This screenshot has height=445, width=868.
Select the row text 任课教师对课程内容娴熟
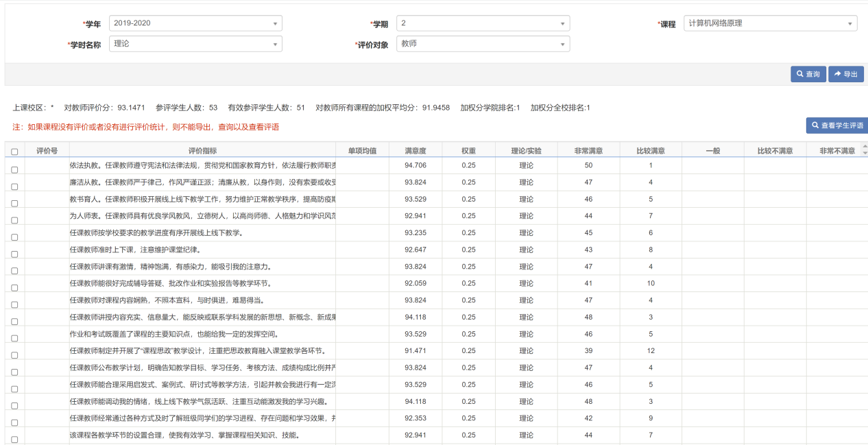167,300
